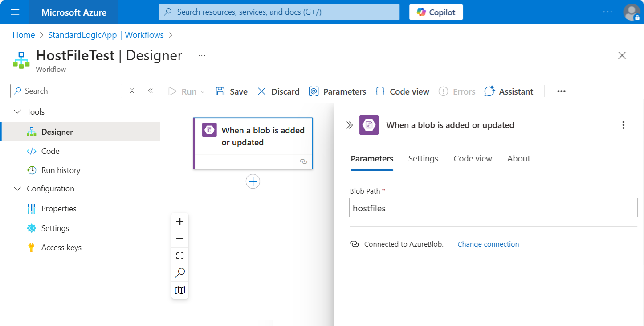The image size is (644, 326).
Task: Zoom out on the designer canvas
Action: click(x=180, y=239)
